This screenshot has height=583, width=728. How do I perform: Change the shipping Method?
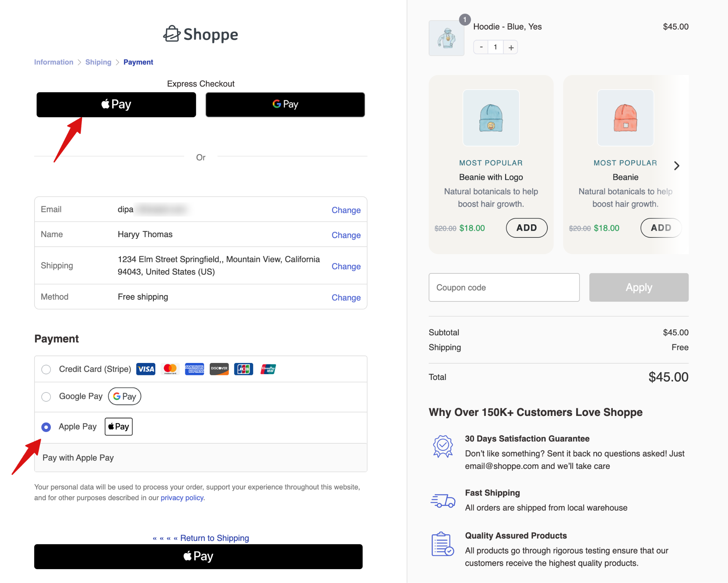click(346, 298)
